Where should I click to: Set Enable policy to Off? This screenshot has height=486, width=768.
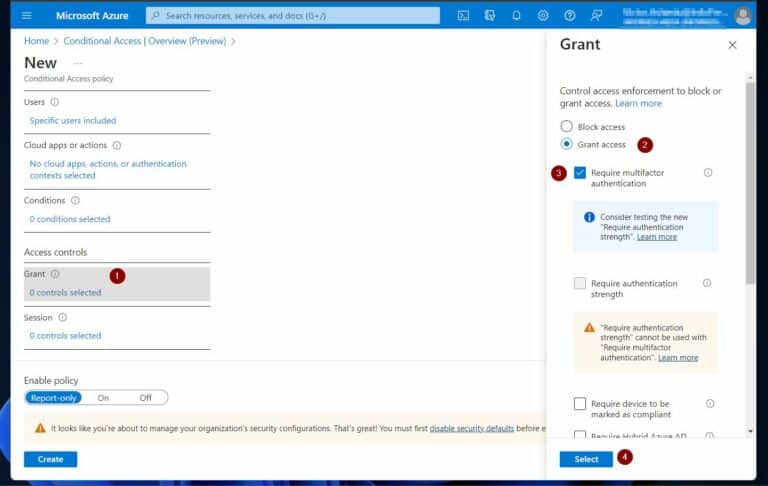click(145, 398)
